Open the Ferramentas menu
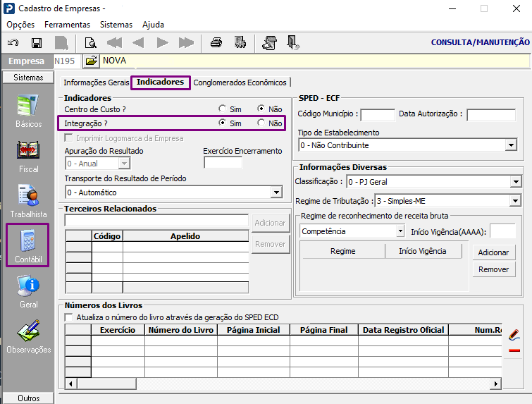The width and height of the screenshot is (532, 404). point(67,24)
